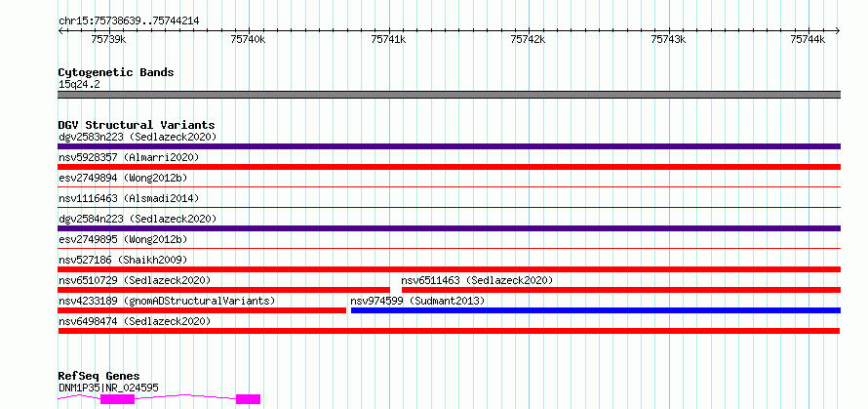Click the 75741k ruler tick label

pos(388,39)
